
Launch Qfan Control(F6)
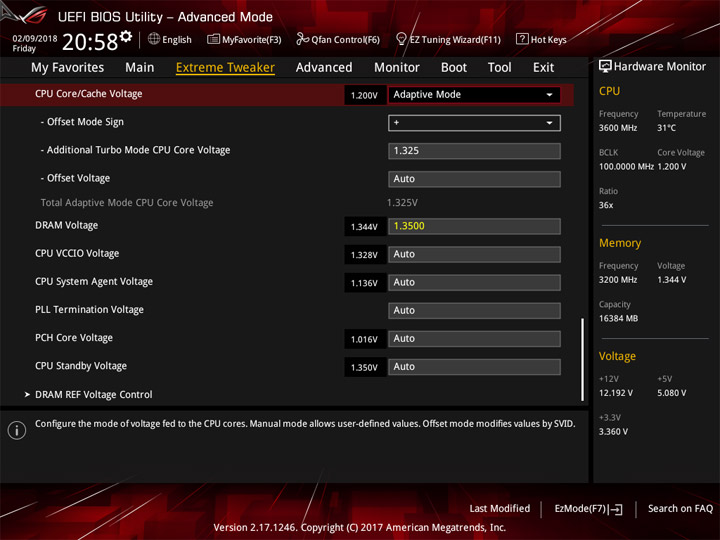tap(338, 39)
